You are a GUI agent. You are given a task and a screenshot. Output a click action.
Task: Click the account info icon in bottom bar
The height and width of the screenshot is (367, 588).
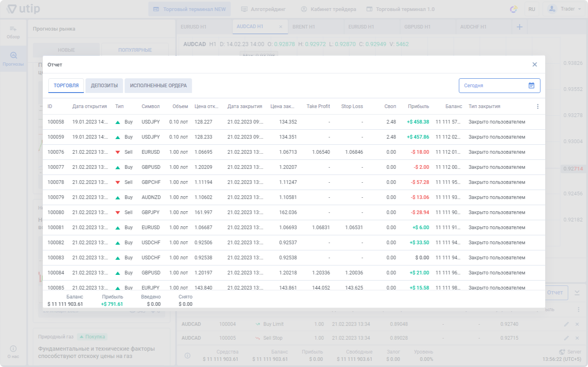187,356
